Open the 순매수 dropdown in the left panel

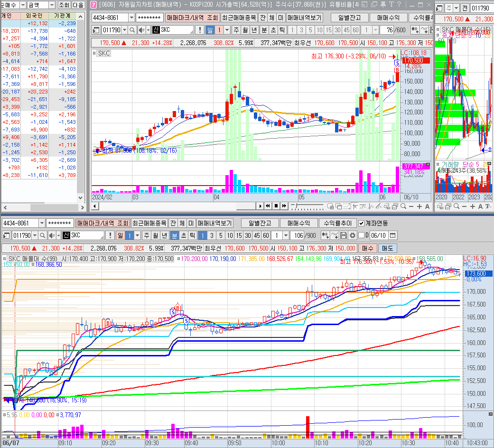pos(23,5)
